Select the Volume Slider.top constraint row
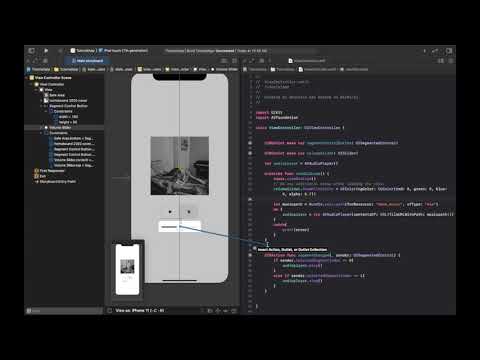480x360 pixels. (x=71, y=165)
